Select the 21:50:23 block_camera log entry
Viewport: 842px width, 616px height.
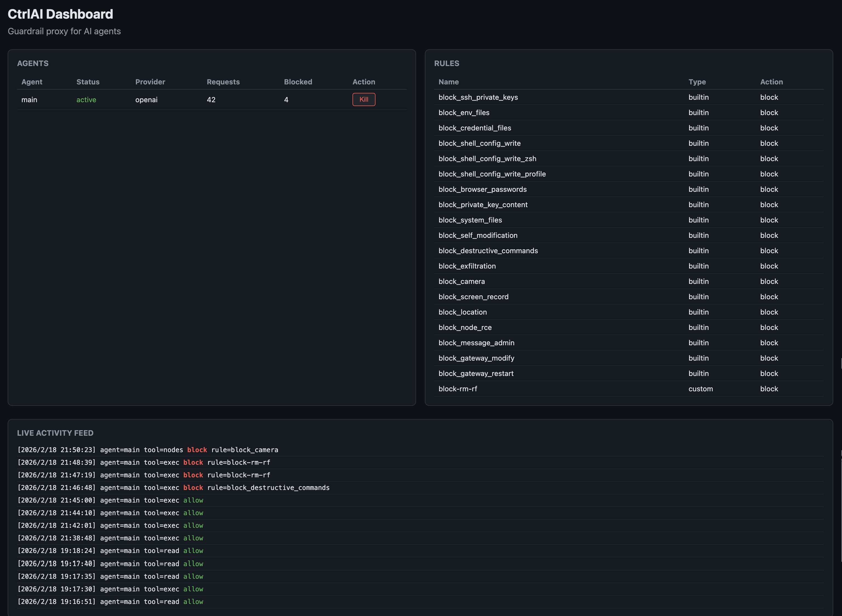pyautogui.click(x=148, y=450)
